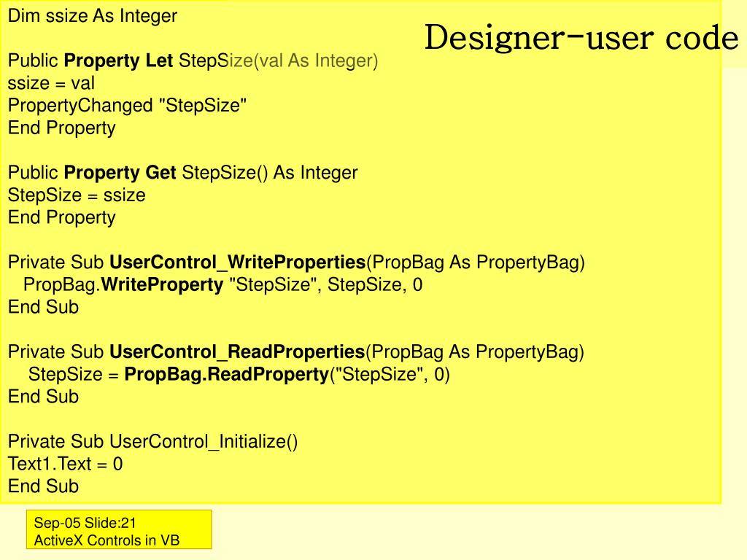Click the bold 'UserControl_ReadProperties' text

237,352
